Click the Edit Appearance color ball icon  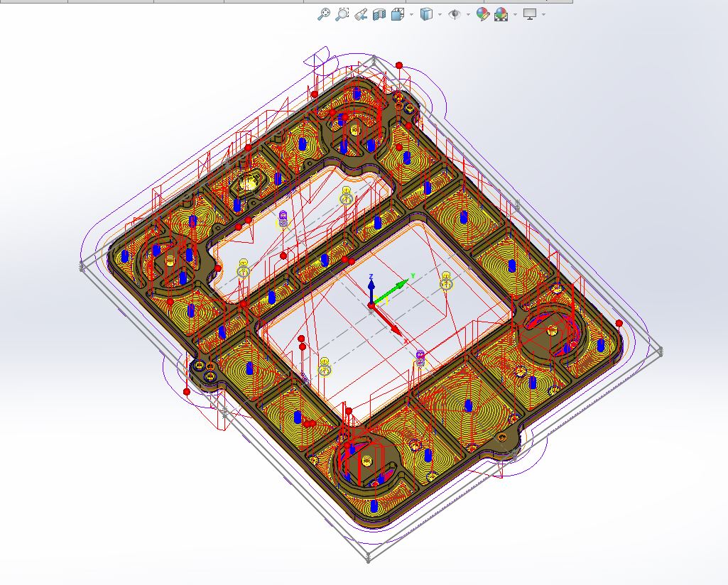point(483,14)
